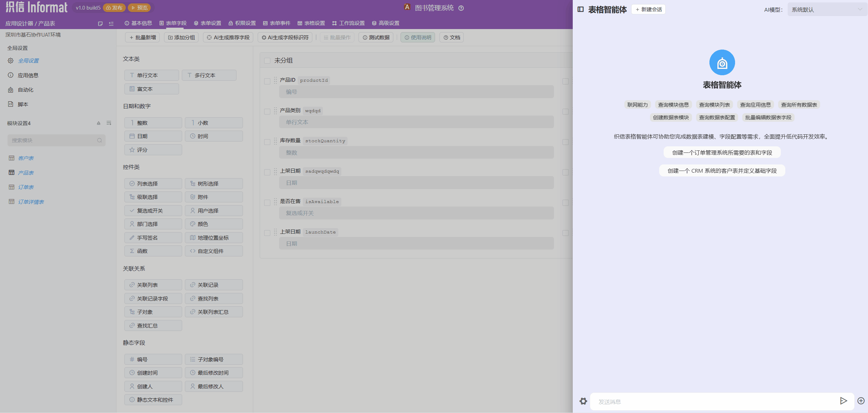Toggle the AI panel sidebar icon
The height and width of the screenshot is (413, 868).
(581, 9)
